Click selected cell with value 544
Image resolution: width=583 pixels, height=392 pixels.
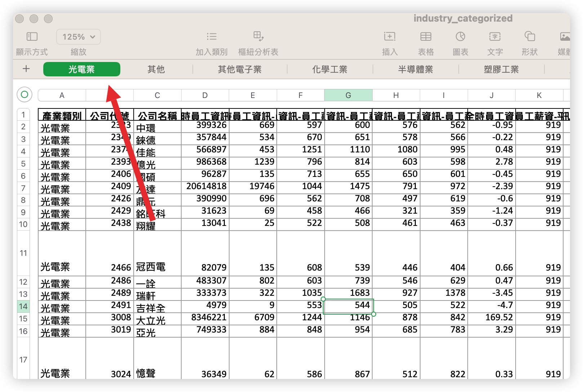click(348, 307)
